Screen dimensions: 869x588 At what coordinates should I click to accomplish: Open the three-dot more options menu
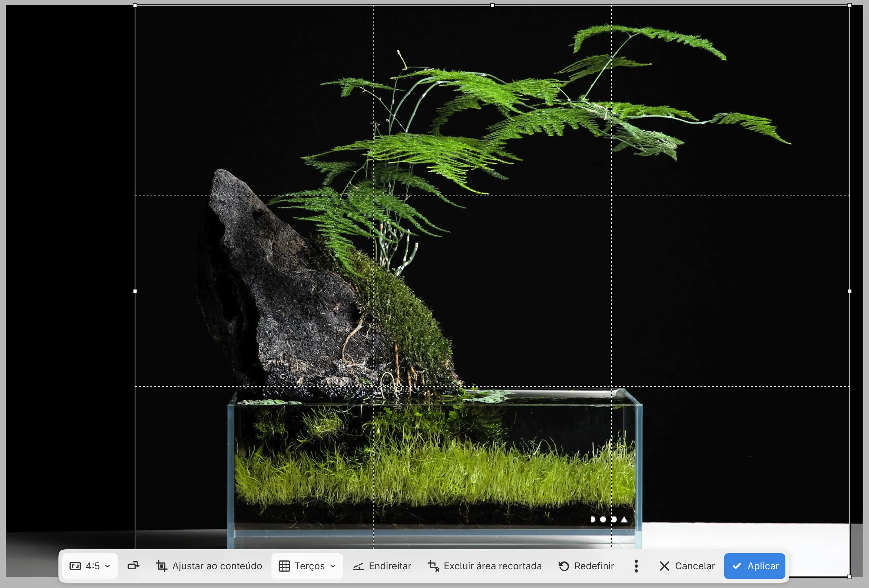[636, 566]
